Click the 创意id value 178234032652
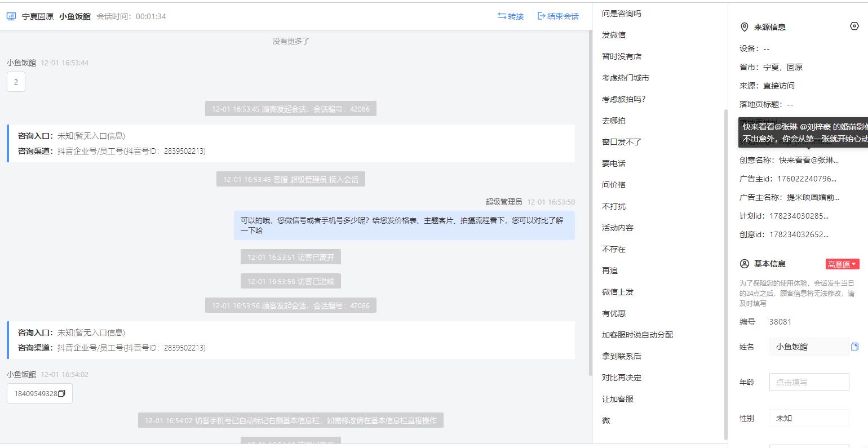The height and width of the screenshot is (448, 868). click(799, 234)
